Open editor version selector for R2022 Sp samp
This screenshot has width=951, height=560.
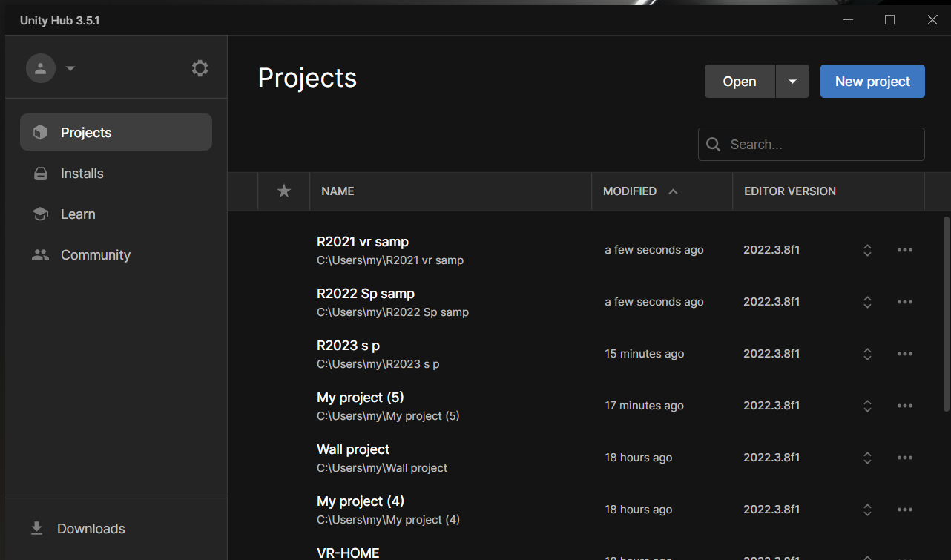pos(867,302)
